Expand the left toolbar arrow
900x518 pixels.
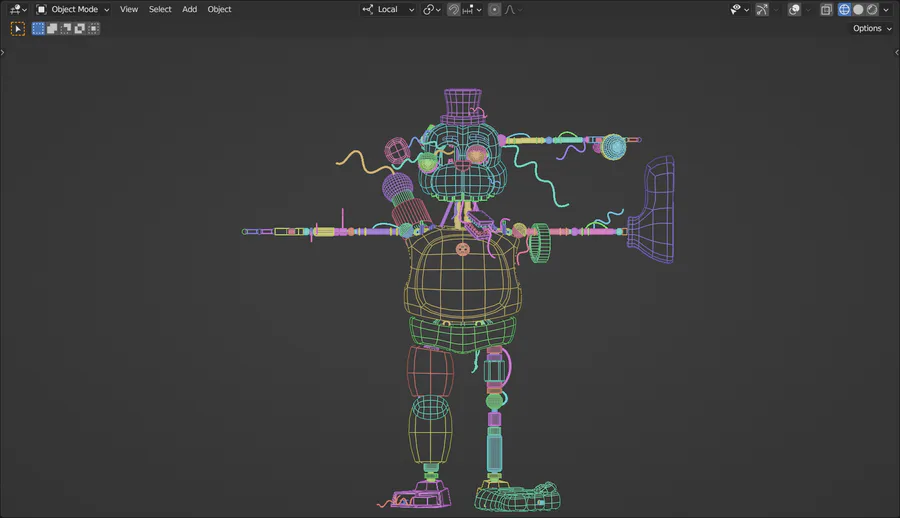click(x=2, y=52)
